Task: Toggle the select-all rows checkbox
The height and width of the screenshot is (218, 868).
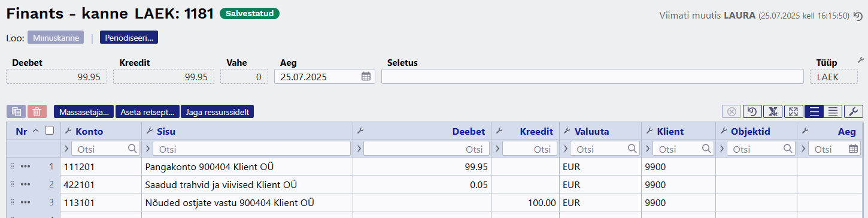Action: 49,131
